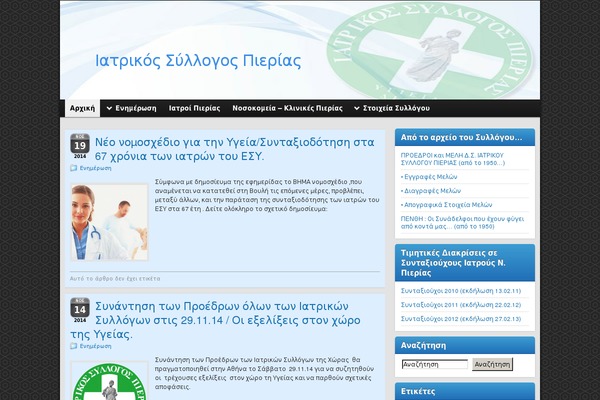Viewport: 600px width, 400px height.
Task: Open Διαγραφές Μελών link
Action: pos(431,191)
